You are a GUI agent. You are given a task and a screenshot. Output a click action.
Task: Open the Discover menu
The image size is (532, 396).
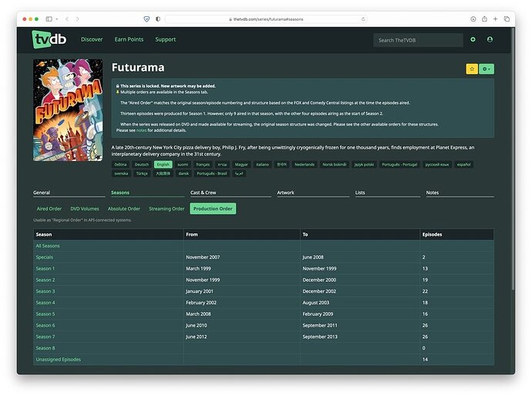pos(92,39)
